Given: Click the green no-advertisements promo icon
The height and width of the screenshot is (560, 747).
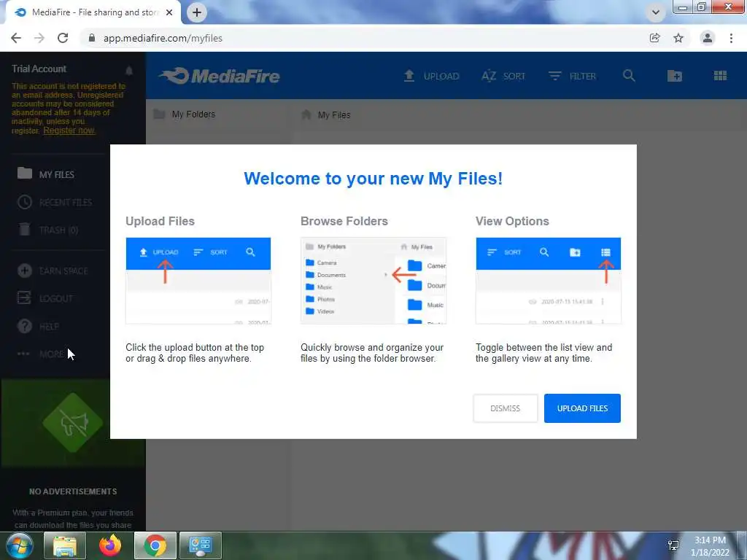Looking at the screenshot, I should click(x=72, y=422).
